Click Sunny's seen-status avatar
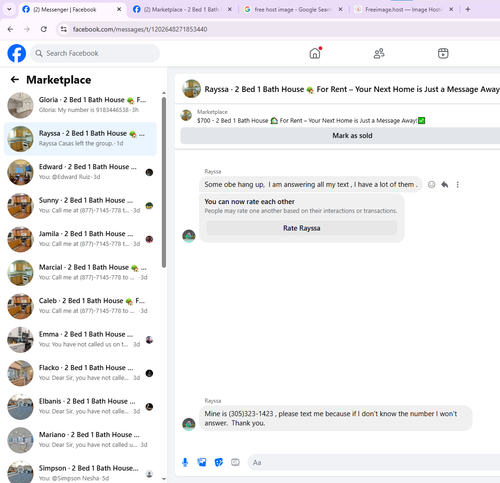The height and width of the screenshot is (483, 500). click(x=149, y=206)
